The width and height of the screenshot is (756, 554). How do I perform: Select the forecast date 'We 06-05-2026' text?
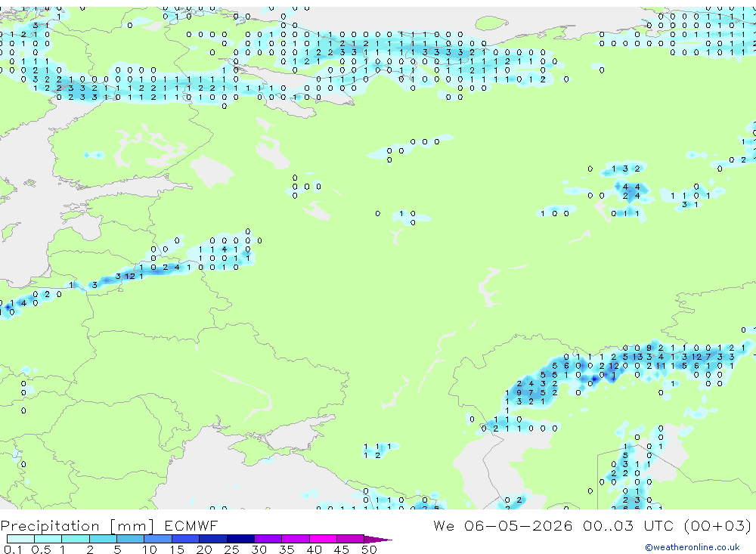503,525
